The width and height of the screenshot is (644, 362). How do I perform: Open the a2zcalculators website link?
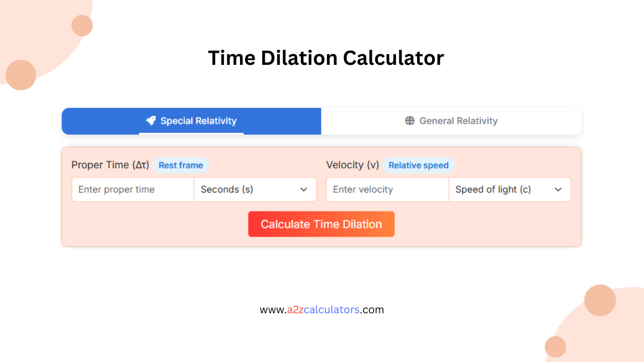(x=322, y=309)
